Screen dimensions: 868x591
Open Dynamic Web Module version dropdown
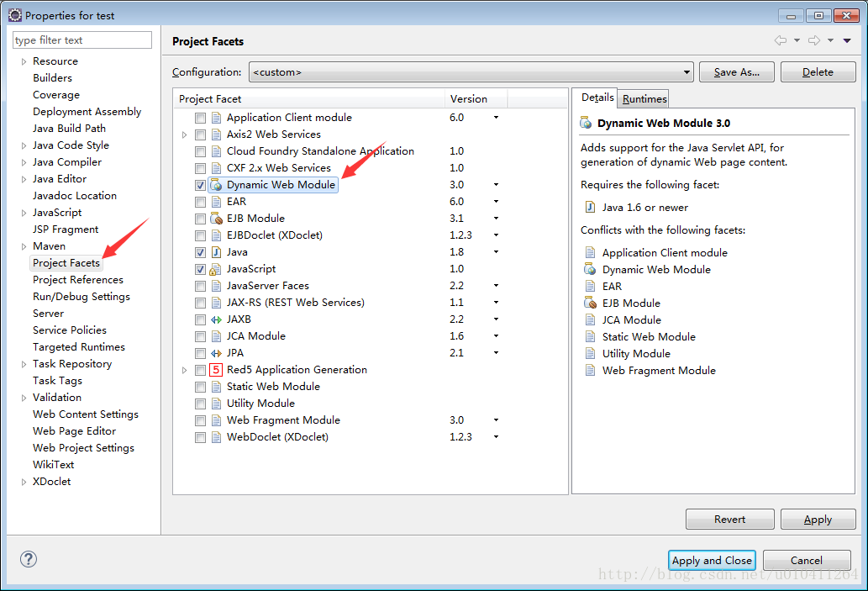click(496, 184)
